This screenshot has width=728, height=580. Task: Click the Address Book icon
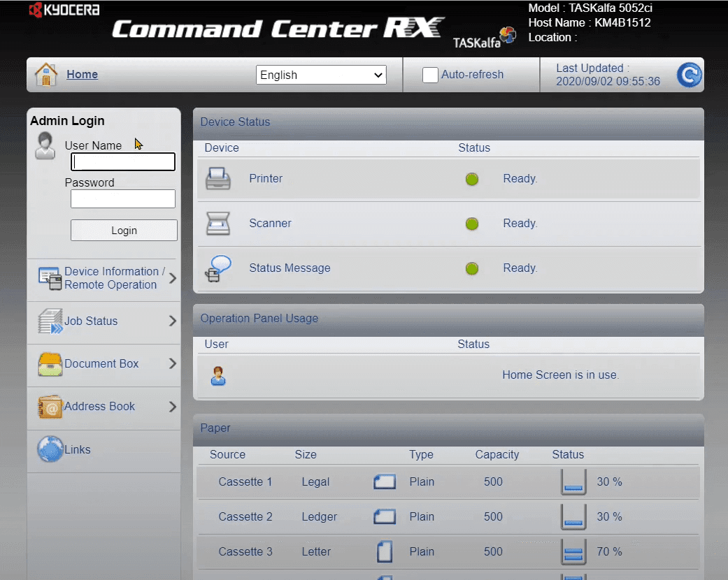(x=50, y=407)
